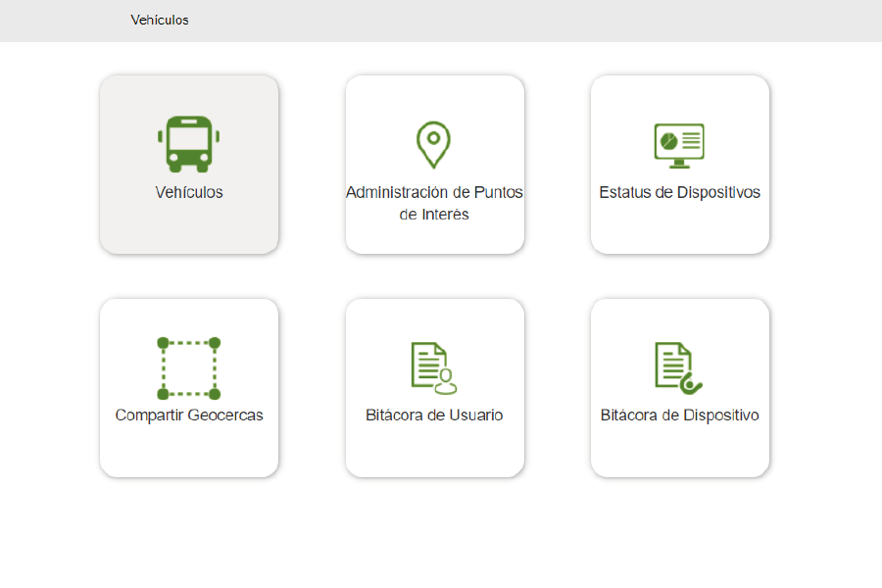Click the map pin Puntos de Interés icon

pyautogui.click(x=434, y=145)
